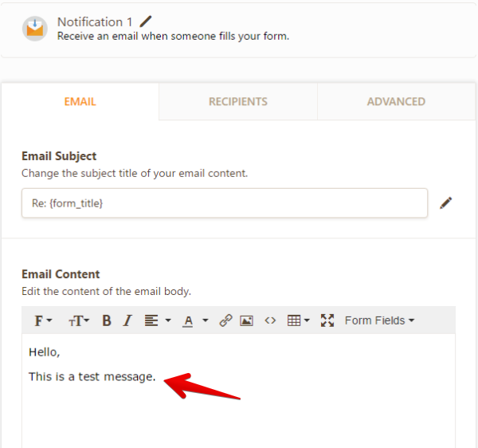Click pencil icon beside Email Subject field
The image size is (478, 448).
[x=446, y=203]
